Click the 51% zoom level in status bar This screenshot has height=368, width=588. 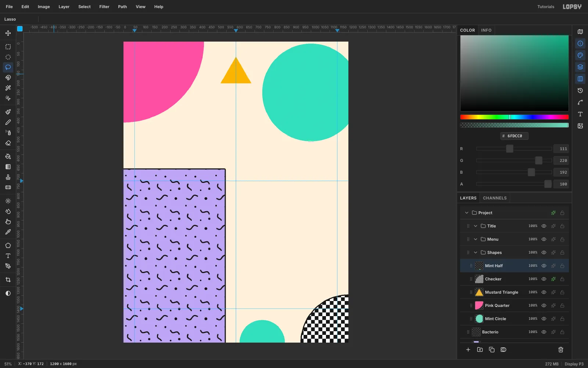[x=8, y=364]
